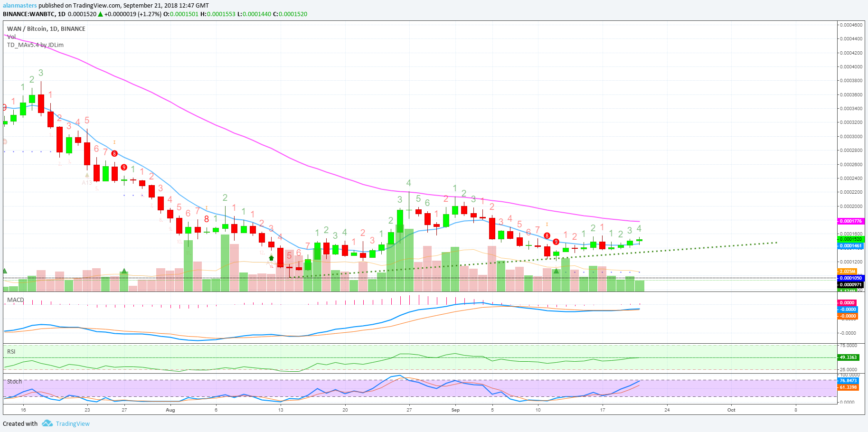Click the green 0.0001520 price tag
The image size is (868, 432).
tap(850, 239)
